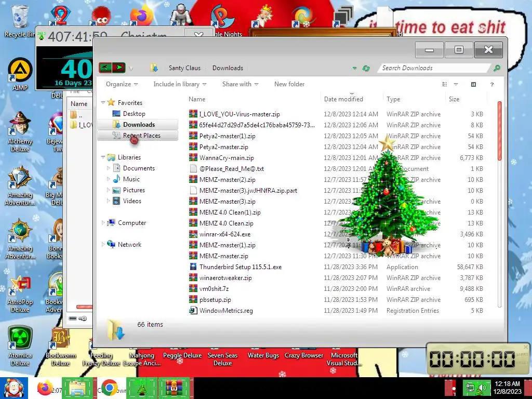Viewport: 532px width, 399px height.
Task: Expand the Music library node
Action: (108, 179)
